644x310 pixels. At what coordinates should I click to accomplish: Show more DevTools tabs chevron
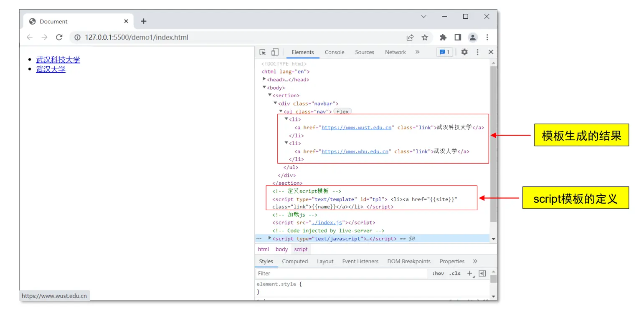click(417, 52)
